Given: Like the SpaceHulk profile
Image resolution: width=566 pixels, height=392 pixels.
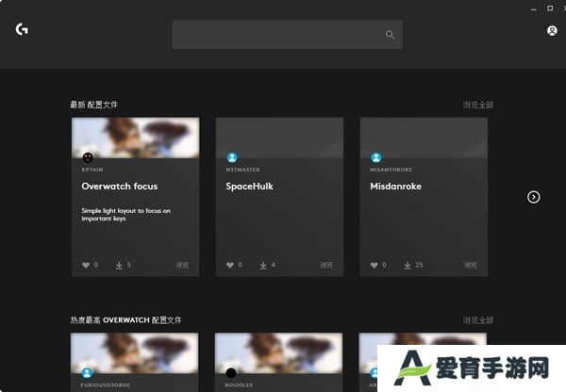Looking at the screenshot, I should [230, 265].
